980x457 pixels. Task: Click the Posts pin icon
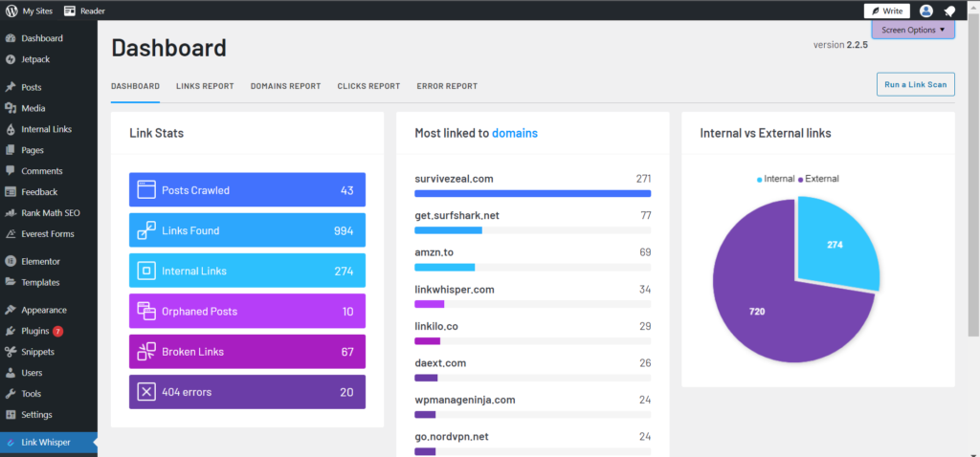[x=10, y=87]
